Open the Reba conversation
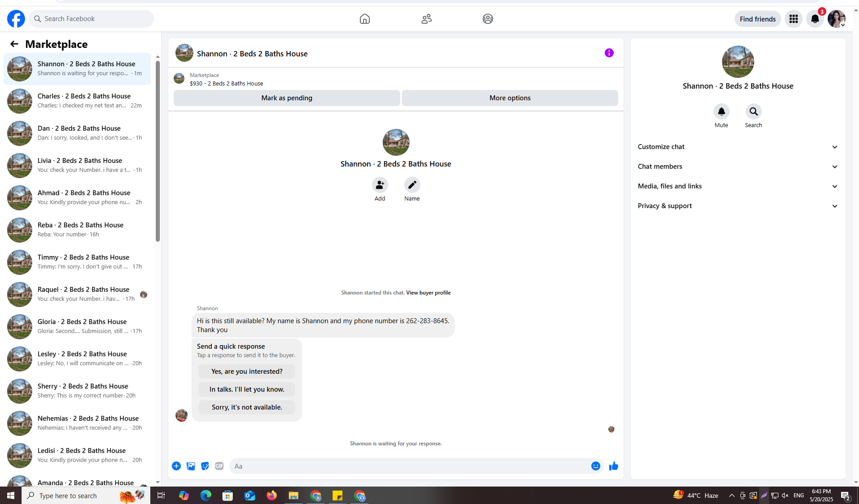 [x=77, y=230]
